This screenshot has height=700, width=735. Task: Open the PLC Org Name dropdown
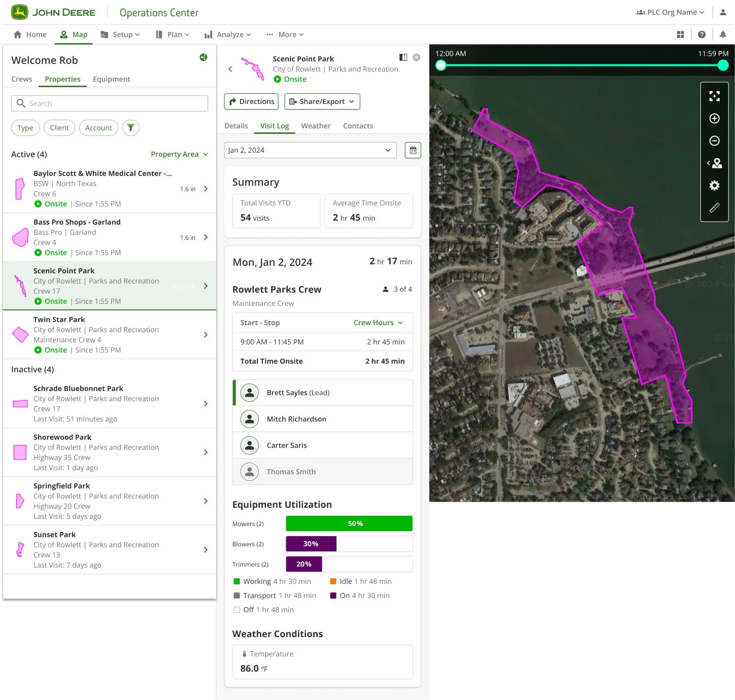tap(671, 12)
